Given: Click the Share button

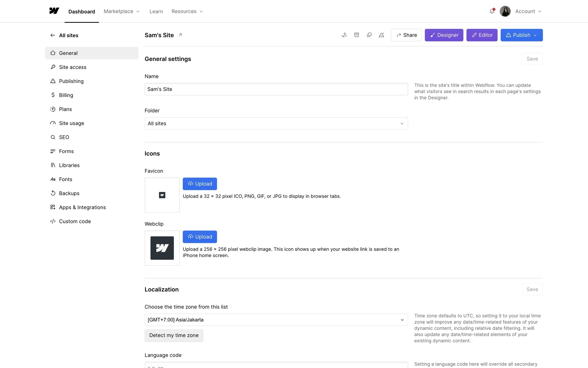Looking at the screenshot, I should point(406,35).
